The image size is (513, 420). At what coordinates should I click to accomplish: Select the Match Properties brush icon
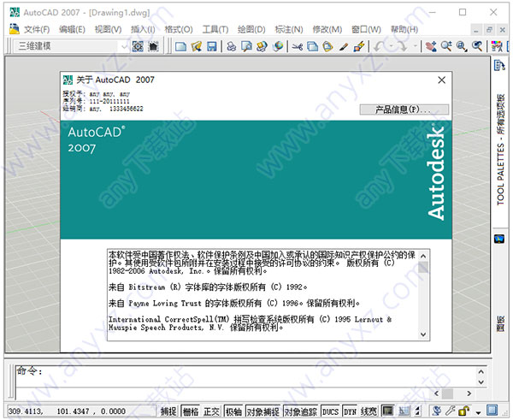pyautogui.click(x=343, y=46)
